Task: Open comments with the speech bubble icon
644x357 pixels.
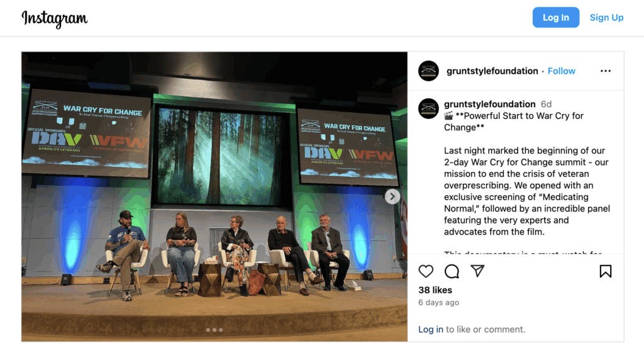Action: pos(452,271)
